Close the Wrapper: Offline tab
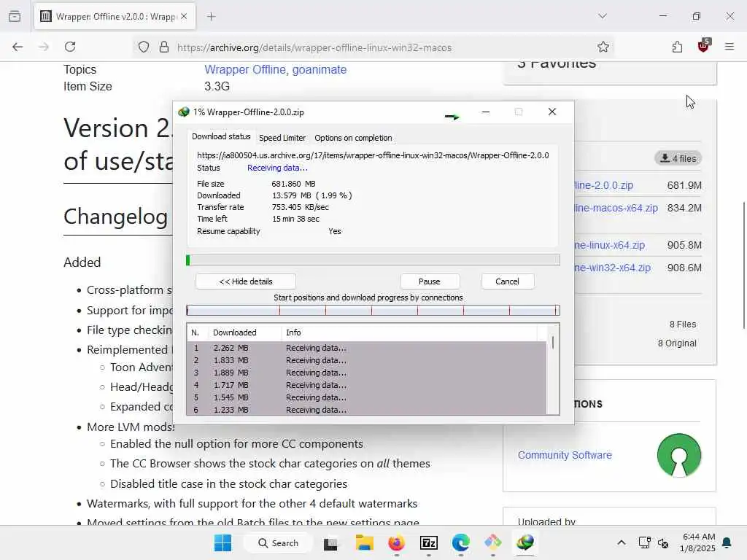747x560 pixels. click(x=184, y=17)
